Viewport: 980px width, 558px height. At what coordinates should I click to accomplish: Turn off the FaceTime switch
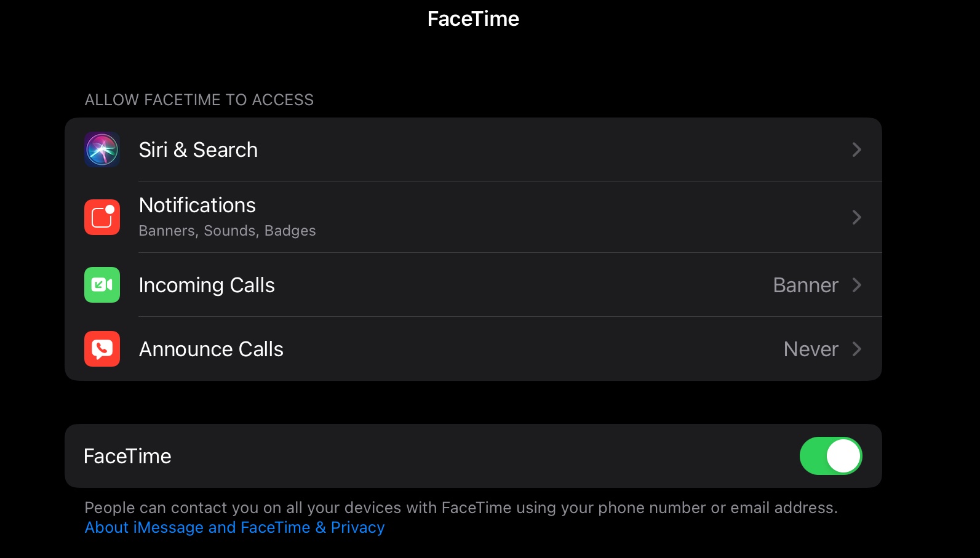[x=831, y=456]
